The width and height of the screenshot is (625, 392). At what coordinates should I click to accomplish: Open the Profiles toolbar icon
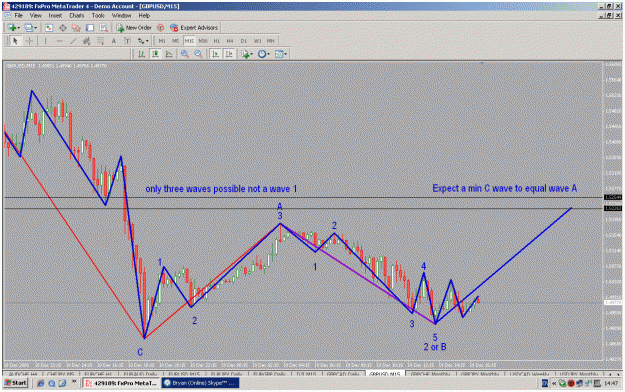[30, 28]
